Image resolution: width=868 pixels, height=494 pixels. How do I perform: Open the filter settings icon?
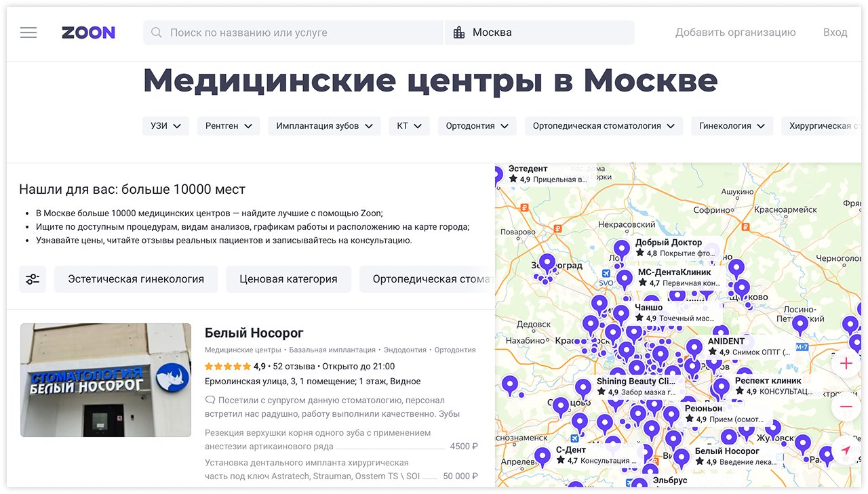click(33, 279)
